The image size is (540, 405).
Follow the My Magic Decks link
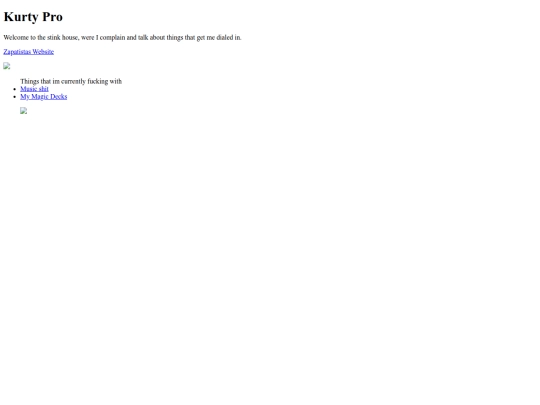tap(44, 97)
